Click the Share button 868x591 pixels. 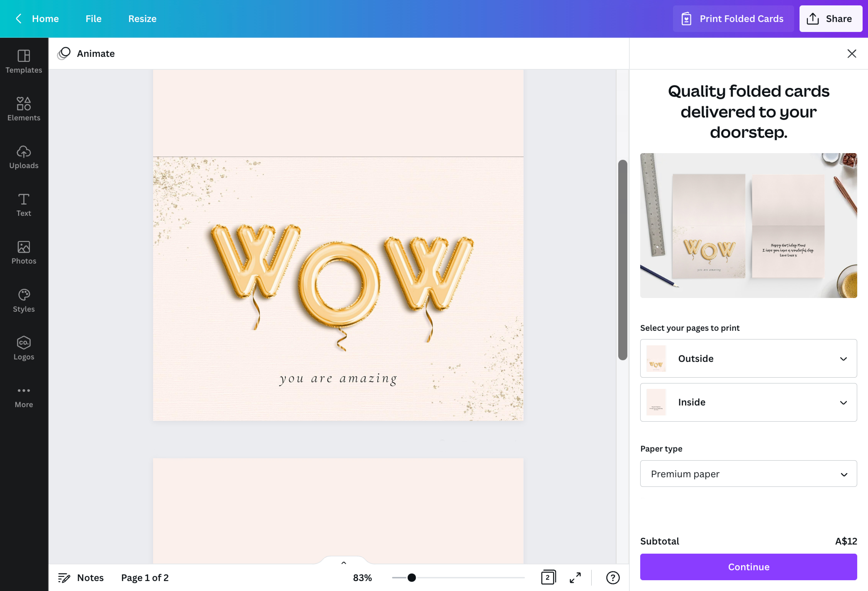(x=831, y=18)
